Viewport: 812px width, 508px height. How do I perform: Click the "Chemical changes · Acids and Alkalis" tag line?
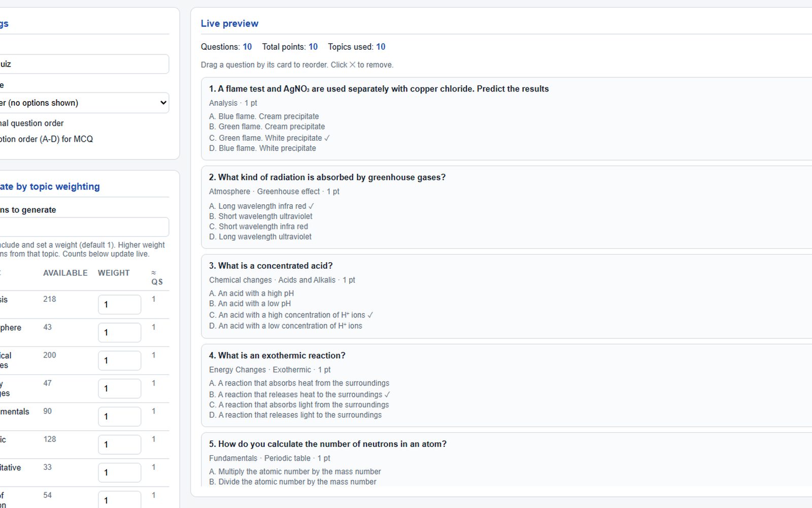(x=272, y=280)
